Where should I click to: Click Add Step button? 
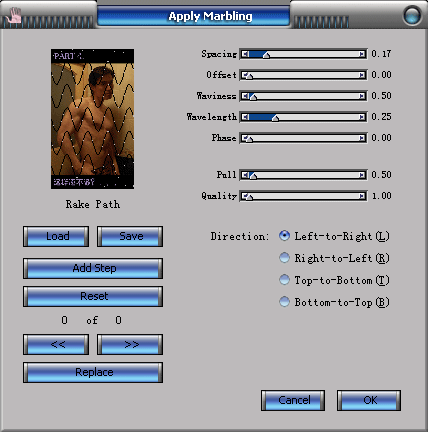[93, 268]
